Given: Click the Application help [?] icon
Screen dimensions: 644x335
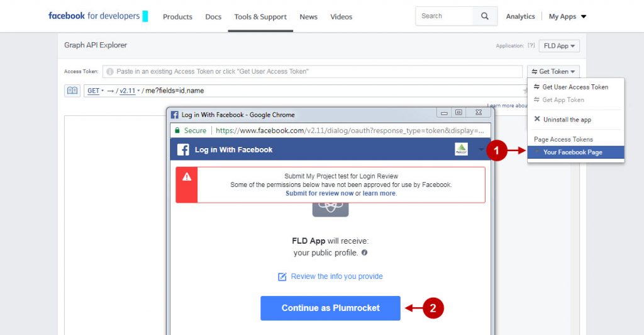Looking at the screenshot, I should coord(531,45).
